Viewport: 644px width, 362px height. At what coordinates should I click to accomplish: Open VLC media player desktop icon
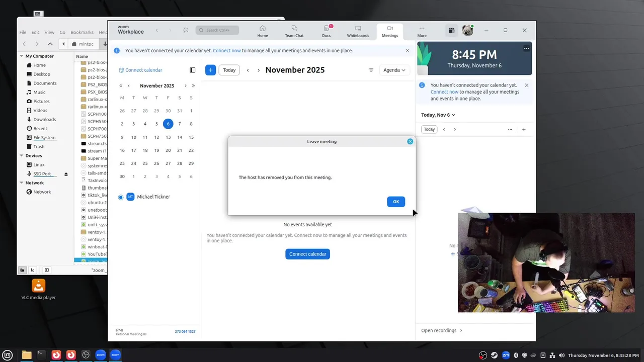(39, 289)
